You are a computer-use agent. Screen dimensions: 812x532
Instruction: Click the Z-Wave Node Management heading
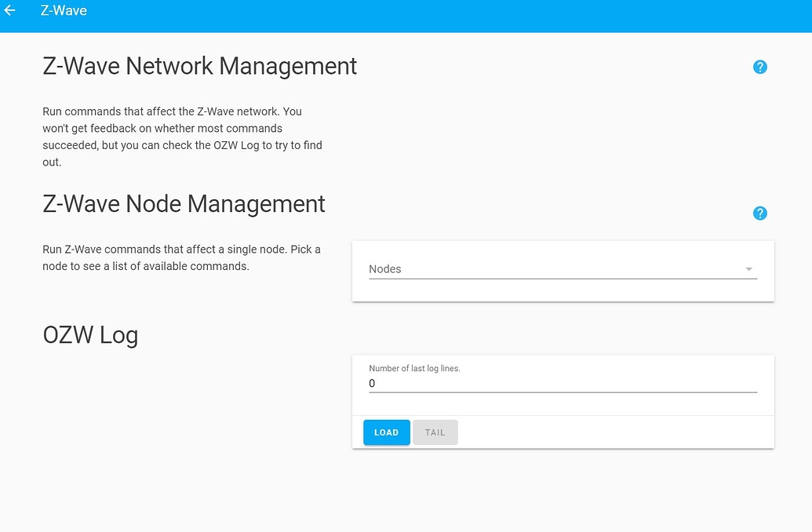click(184, 205)
